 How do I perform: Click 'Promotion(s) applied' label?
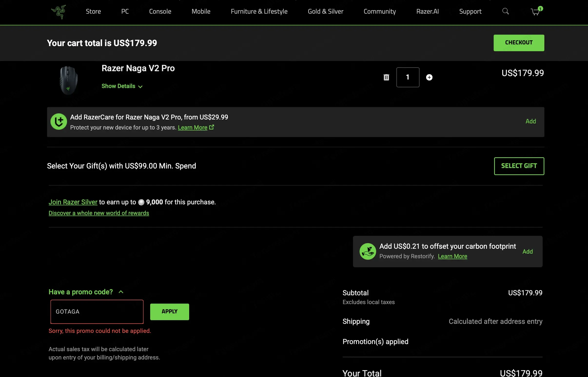375,342
